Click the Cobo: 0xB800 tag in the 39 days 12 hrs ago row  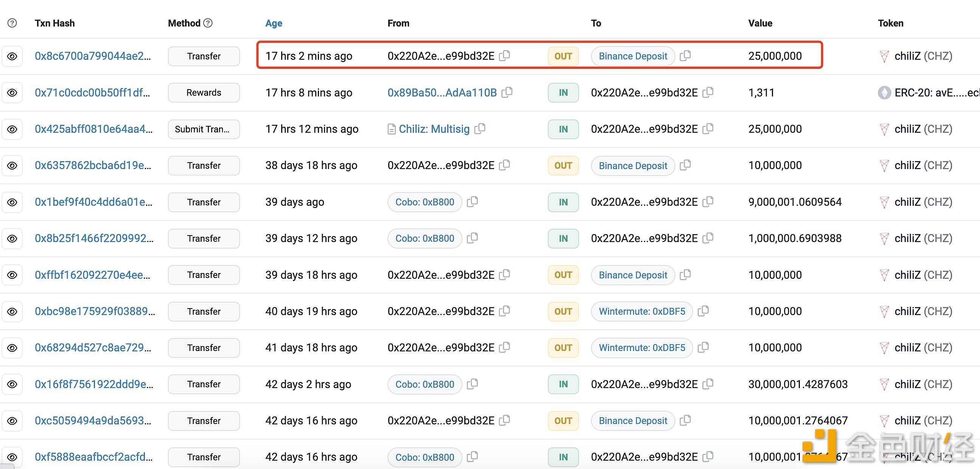tap(425, 239)
